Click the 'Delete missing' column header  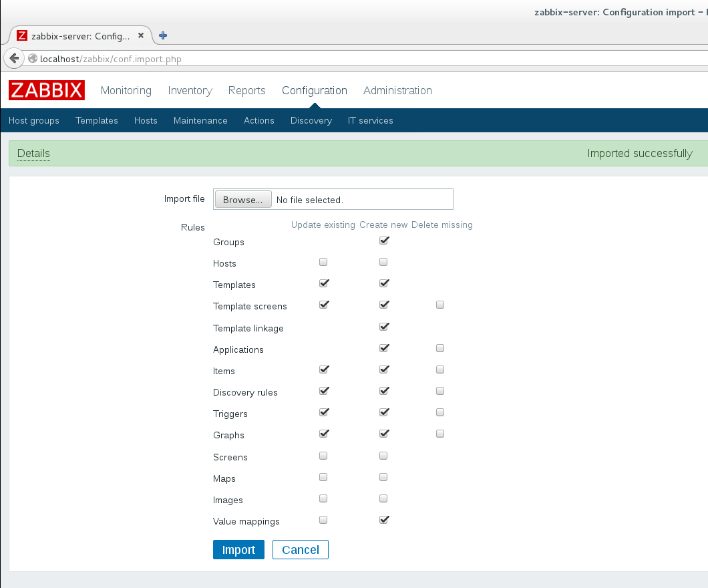442,225
